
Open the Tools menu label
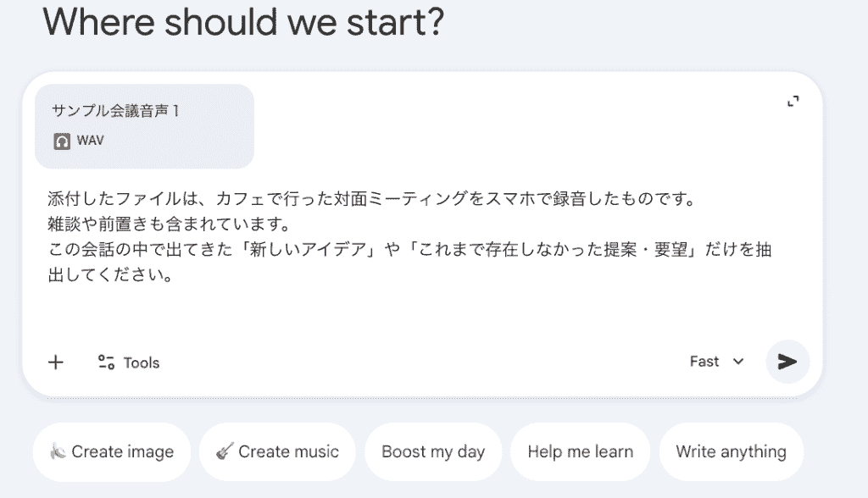click(142, 362)
